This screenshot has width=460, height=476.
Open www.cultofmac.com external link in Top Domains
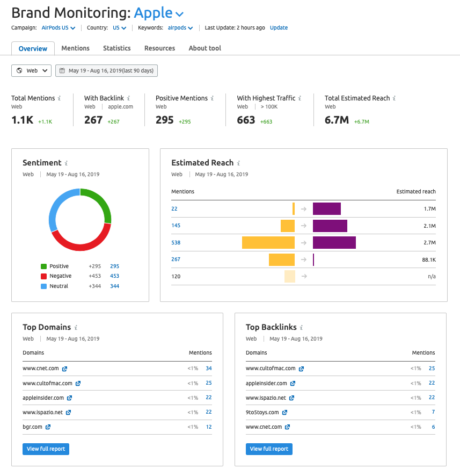point(78,384)
